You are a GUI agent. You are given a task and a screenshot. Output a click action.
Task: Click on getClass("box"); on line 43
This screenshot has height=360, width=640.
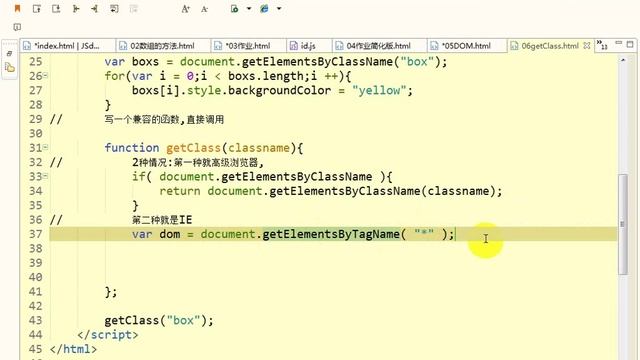tap(159, 320)
